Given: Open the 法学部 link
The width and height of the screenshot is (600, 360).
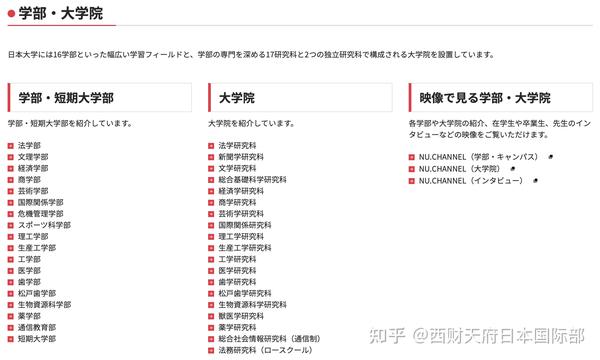Looking at the screenshot, I should click(29, 145).
